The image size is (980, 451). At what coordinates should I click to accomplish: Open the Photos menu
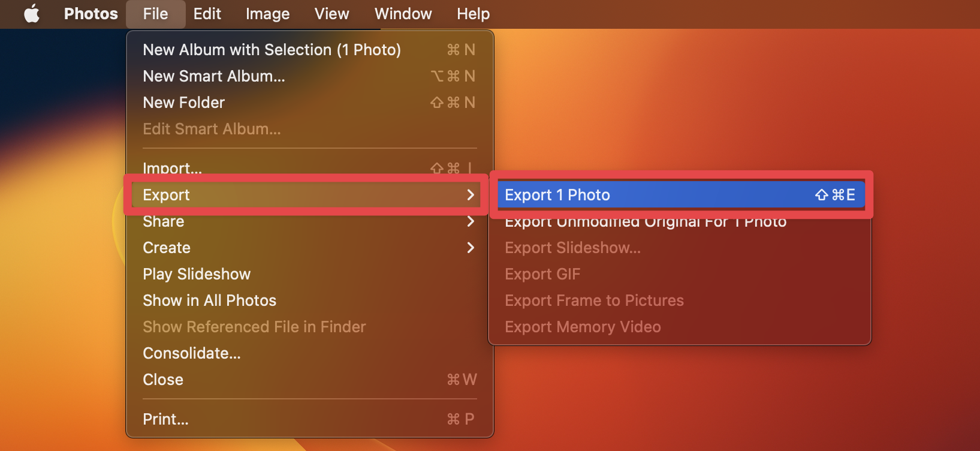(91, 14)
